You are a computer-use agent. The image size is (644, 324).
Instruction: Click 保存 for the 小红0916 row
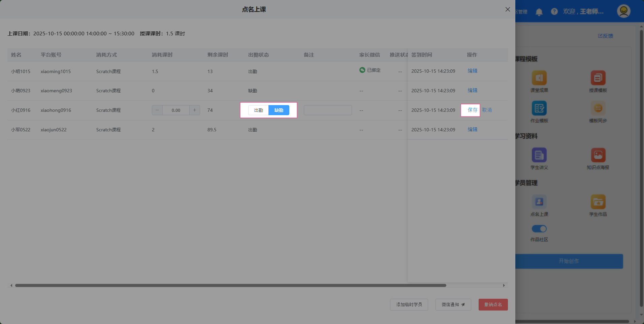click(472, 110)
